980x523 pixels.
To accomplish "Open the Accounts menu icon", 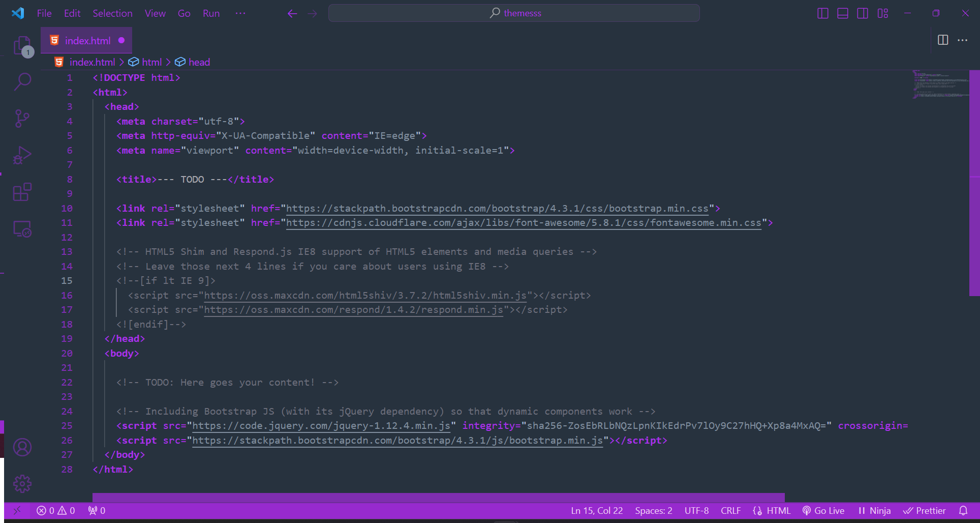I will (22, 447).
